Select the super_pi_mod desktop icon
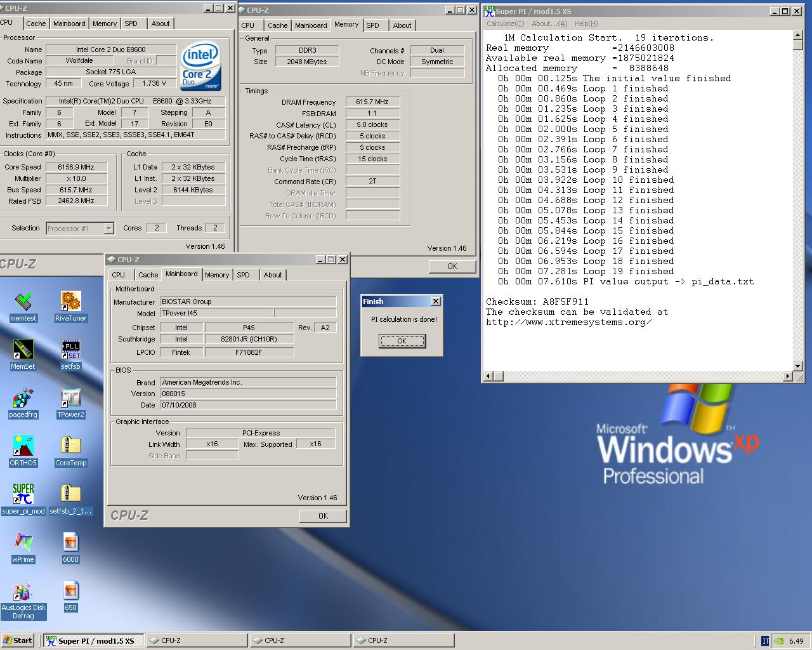The image size is (812, 650). tap(23, 500)
